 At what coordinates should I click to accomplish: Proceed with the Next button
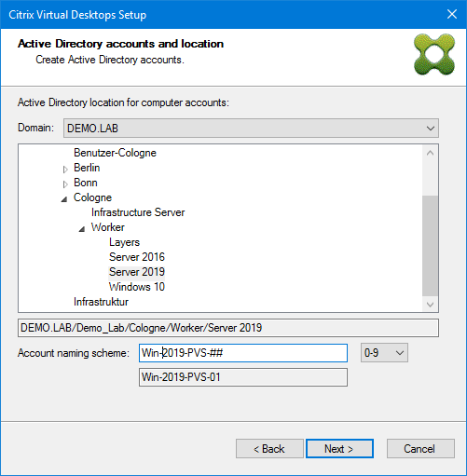(x=339, y=449)
